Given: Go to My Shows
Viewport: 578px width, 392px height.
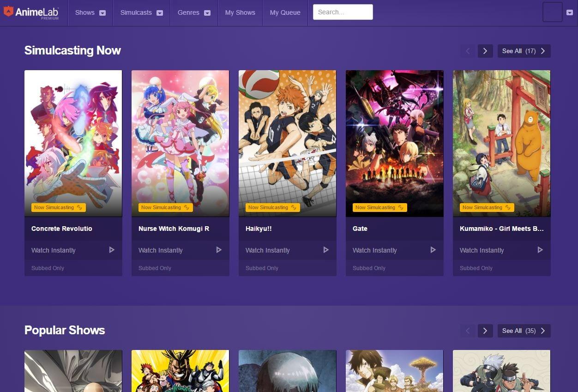Looking at the screenshot, I should (x=240, y=12).
